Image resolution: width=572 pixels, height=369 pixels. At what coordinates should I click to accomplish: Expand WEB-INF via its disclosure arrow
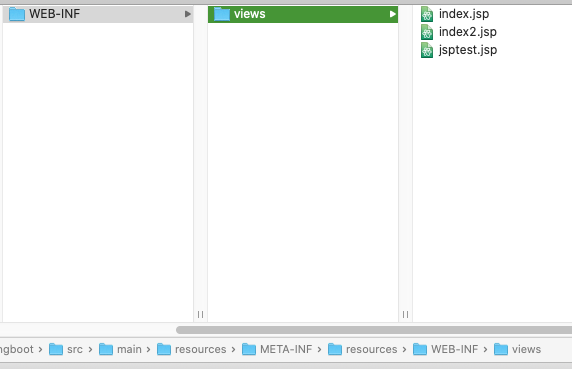pyautogui.click(x=188, y=14)
